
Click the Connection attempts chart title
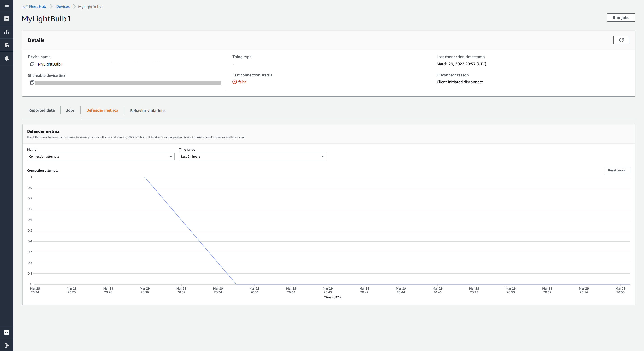pos(42,171)
